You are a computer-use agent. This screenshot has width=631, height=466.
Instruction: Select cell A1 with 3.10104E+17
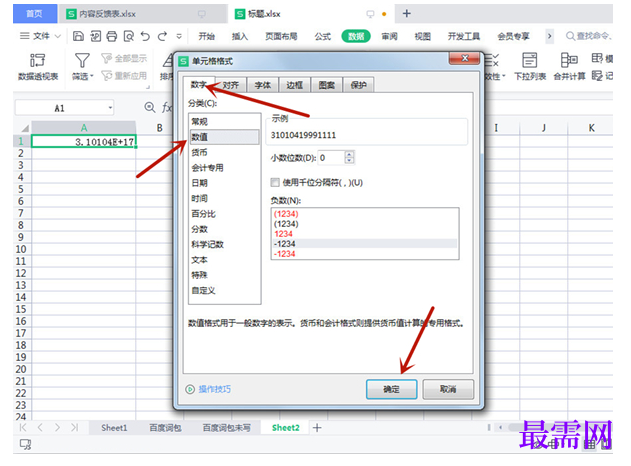pyautogui.click(x=84, y=142)
